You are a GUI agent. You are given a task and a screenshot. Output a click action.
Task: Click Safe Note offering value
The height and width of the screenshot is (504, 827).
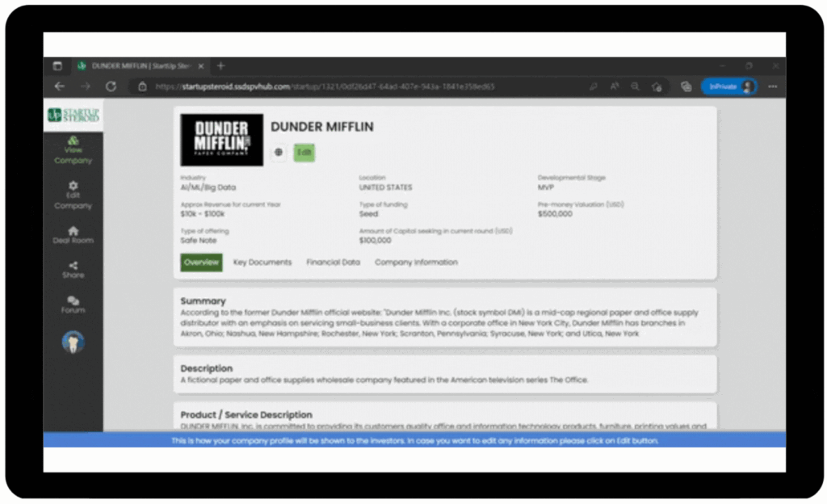point(199,241)
